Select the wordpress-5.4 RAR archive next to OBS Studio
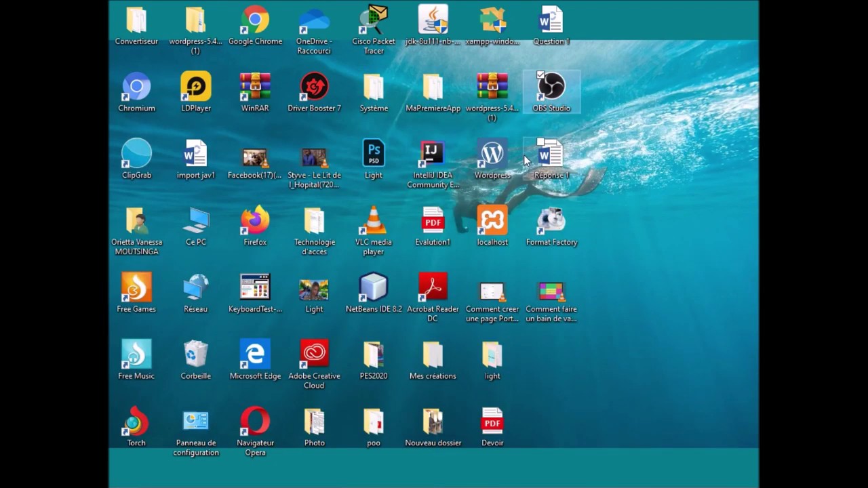Viewport: 868px width, 488px height. [492, 87]
